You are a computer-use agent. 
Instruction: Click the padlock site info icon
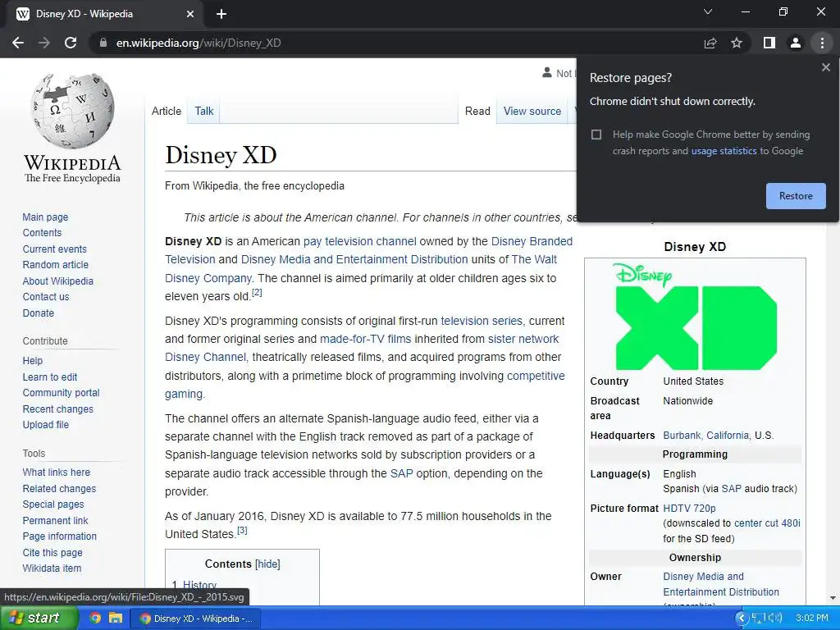click(103, 43)
